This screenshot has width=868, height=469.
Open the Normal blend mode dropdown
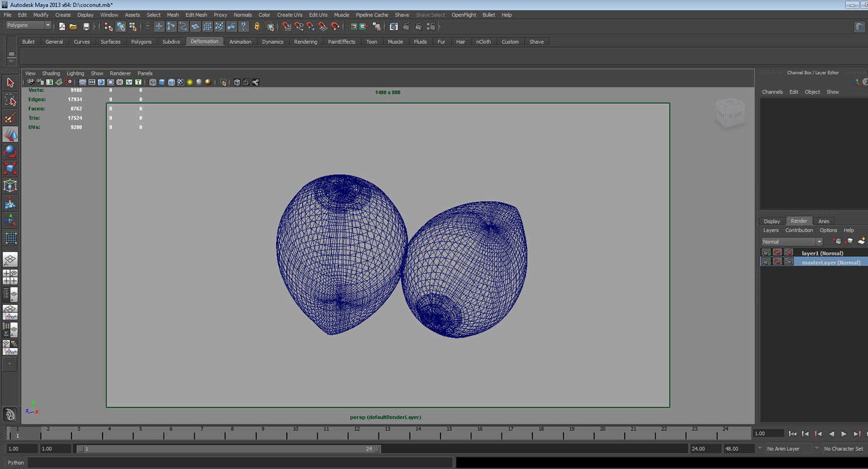792,242
